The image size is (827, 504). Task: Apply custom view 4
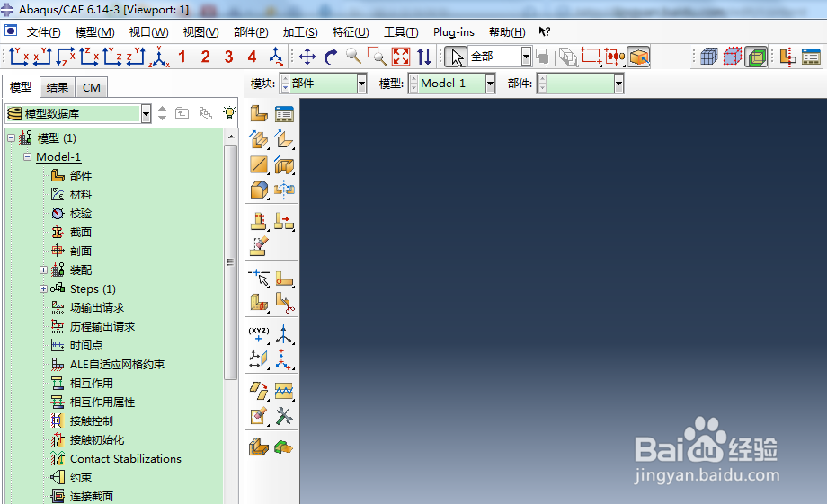[252, 57]
